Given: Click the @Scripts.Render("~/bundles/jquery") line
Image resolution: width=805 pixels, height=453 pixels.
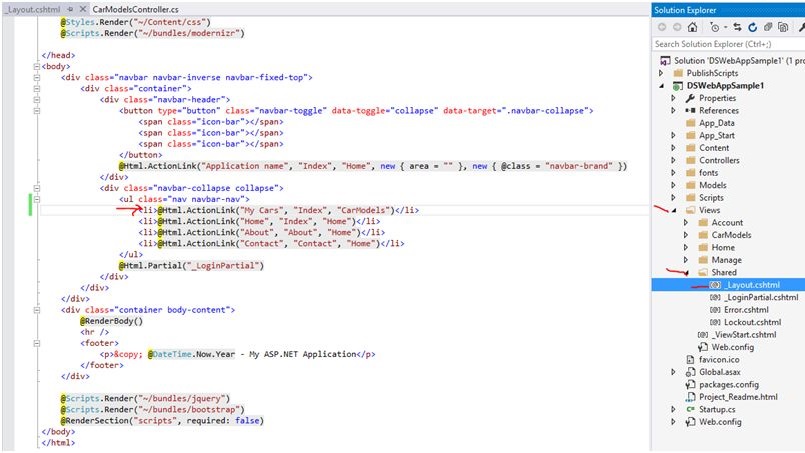Looking at the screenshot, I should point(145,399).
